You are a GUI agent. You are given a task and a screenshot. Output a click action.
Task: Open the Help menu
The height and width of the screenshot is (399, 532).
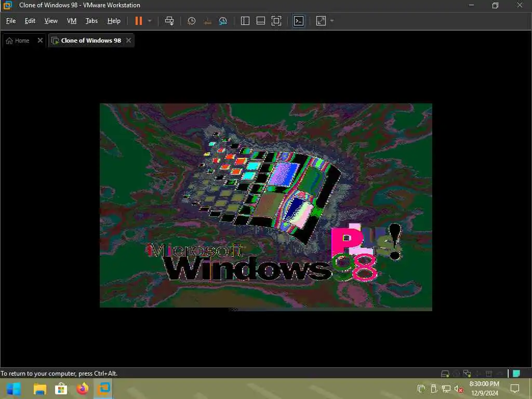coord(114,21)
